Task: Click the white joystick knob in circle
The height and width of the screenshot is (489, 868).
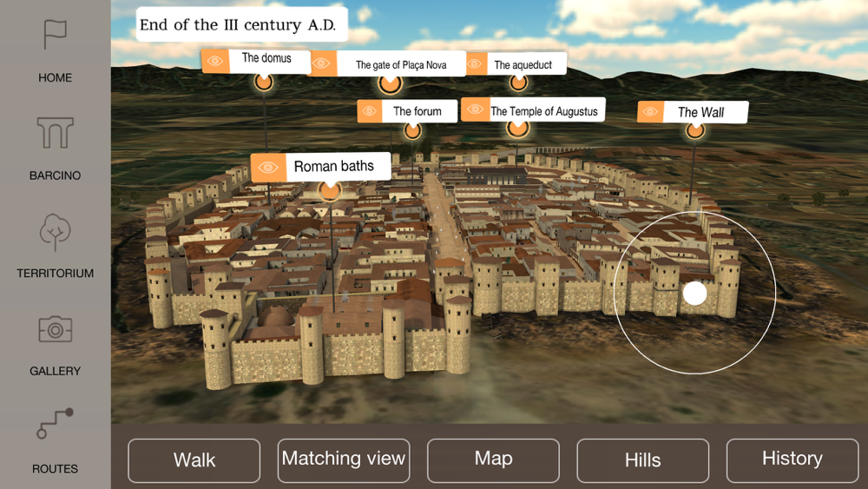Action: coord(694,293)
